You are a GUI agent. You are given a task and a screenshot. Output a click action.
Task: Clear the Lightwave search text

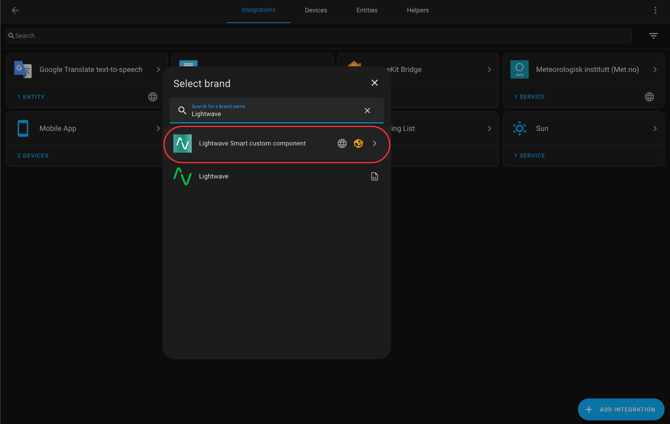point(367,110)
